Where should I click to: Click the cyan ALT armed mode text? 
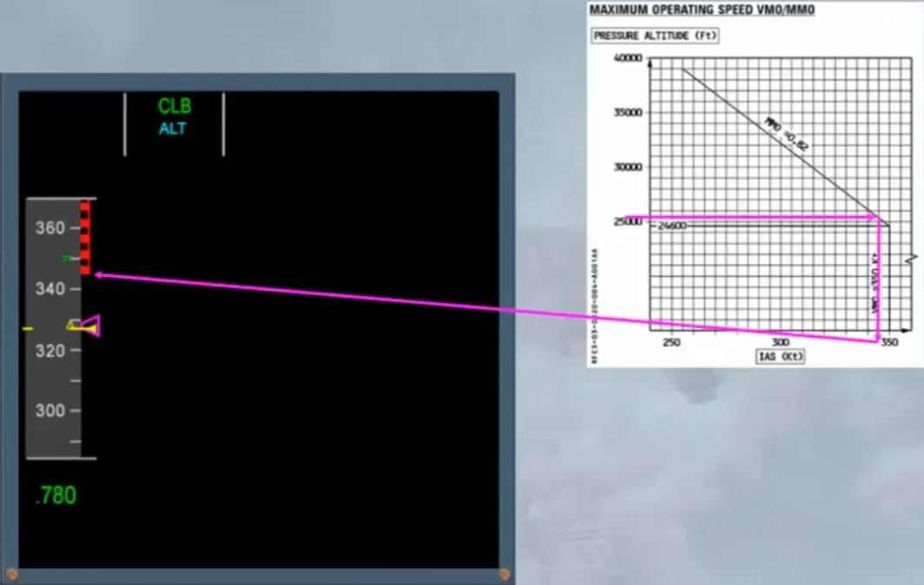tap(173, 128)
